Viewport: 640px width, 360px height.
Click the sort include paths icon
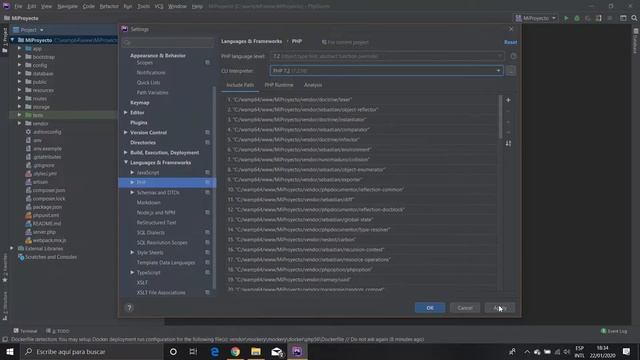click(x=508, y=143)
